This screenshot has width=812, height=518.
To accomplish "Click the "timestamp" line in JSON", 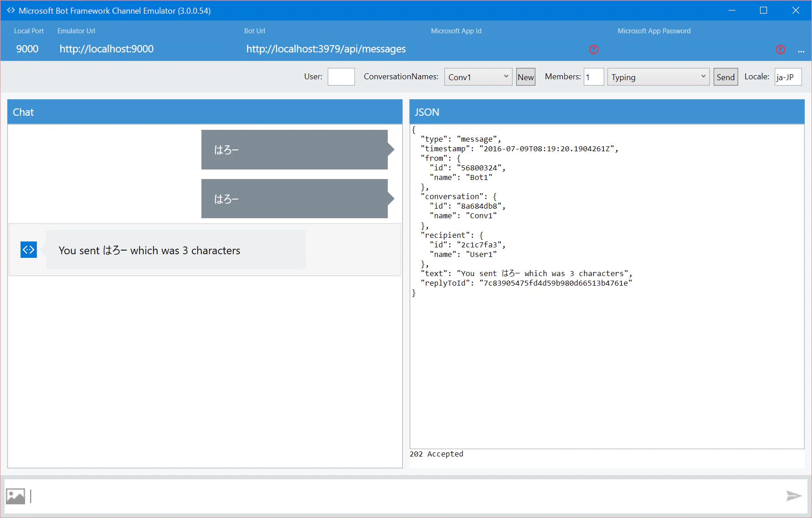I will [519, 149].
